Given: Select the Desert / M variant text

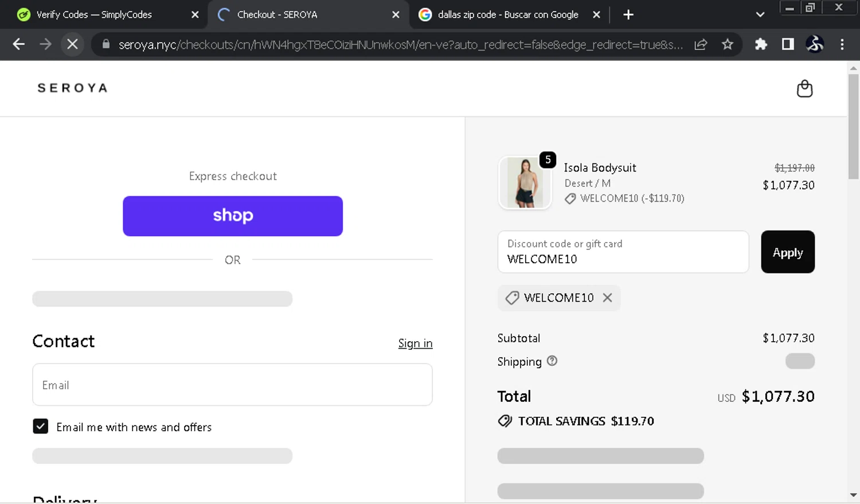Looking at the screenshot, I should point(587,183).
